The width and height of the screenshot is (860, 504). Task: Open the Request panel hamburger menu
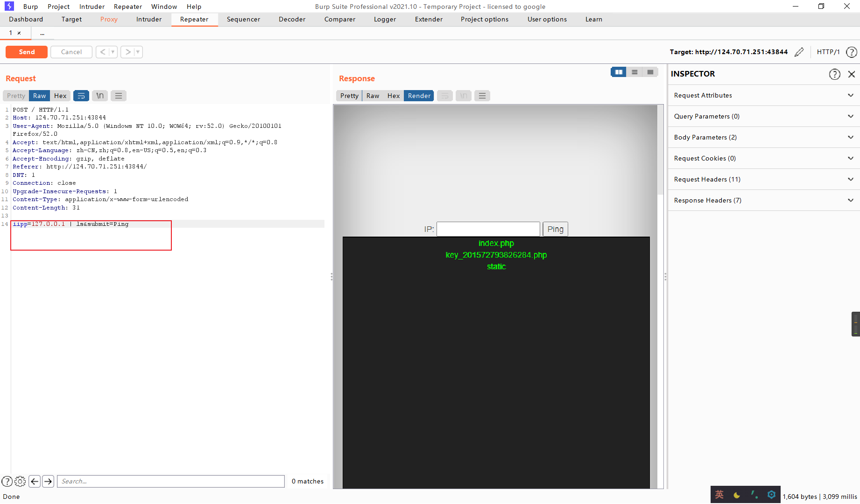(x=118, y=96)
